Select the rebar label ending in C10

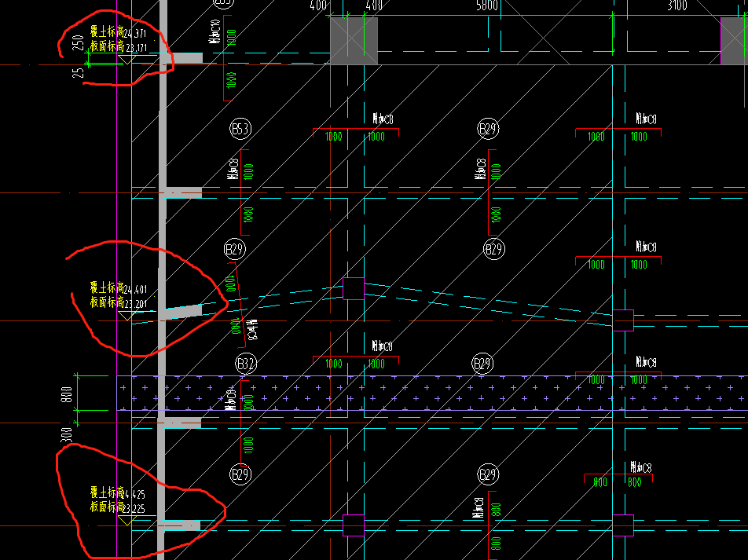click(x=214, y=31)
